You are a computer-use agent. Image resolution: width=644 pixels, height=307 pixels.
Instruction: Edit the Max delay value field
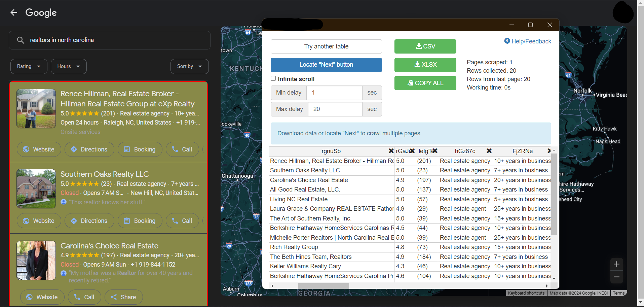tap(335, 109)
